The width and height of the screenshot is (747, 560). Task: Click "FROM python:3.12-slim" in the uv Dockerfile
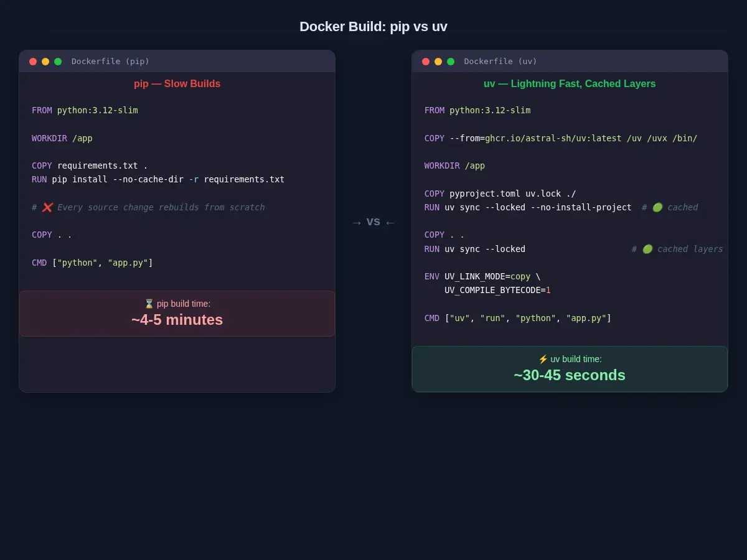click(x=477, y=110)
